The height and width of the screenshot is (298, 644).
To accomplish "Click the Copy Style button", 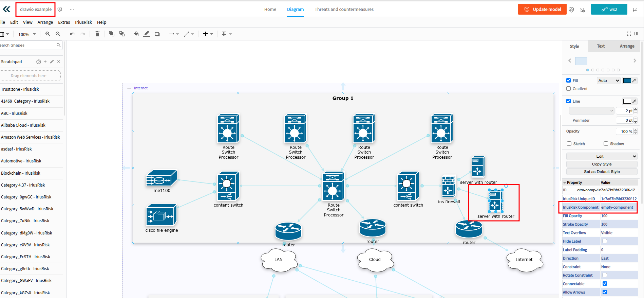I will coord(602,164).
